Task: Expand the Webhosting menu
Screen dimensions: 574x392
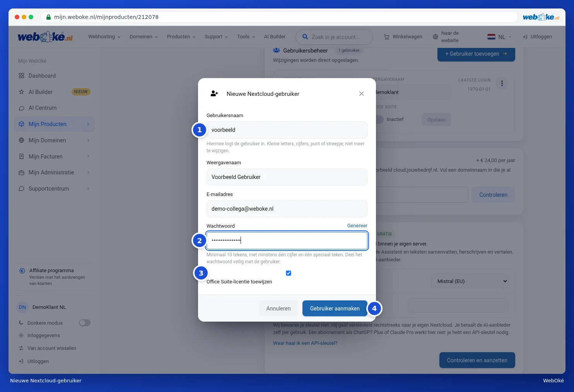Action: click(x=104, y=37)
